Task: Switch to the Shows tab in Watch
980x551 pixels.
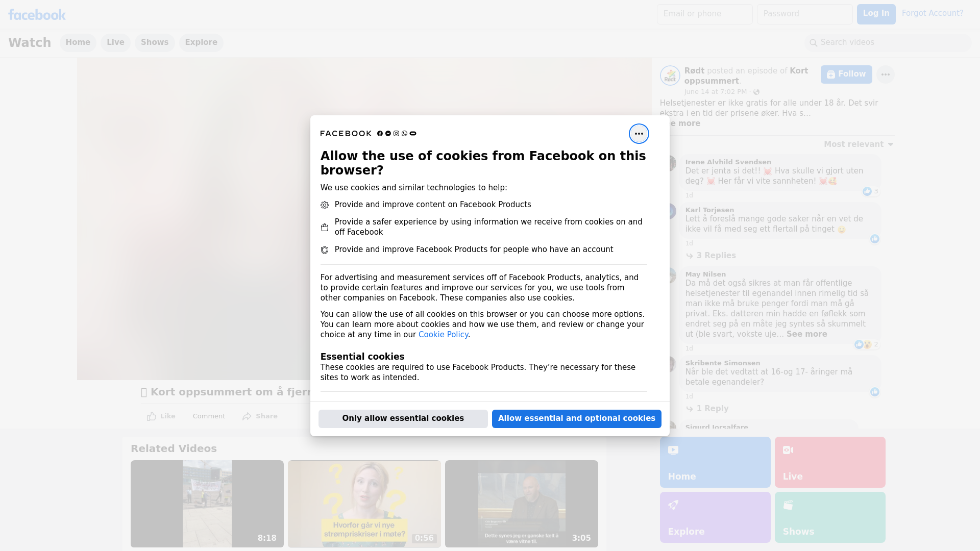Action: 155,42
